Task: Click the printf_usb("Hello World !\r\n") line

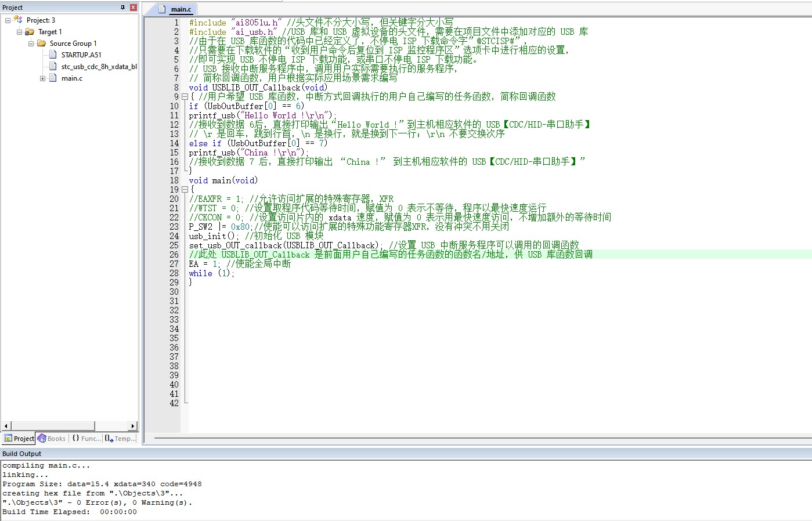Action: point(262,115)
